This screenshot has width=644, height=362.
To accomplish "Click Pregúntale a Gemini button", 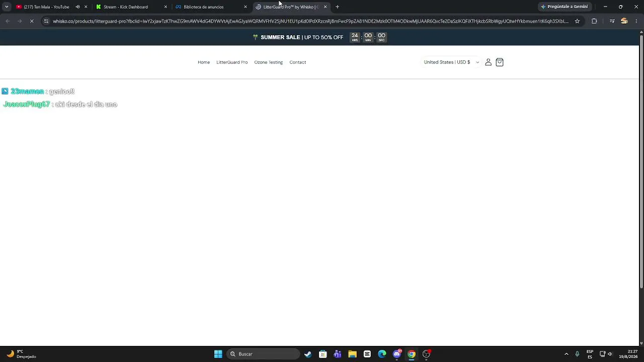I will coord(564,7).
